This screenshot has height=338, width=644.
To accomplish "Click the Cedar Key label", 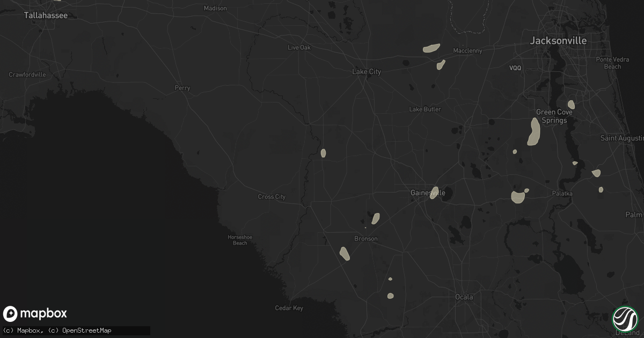I will click(289, 308).
